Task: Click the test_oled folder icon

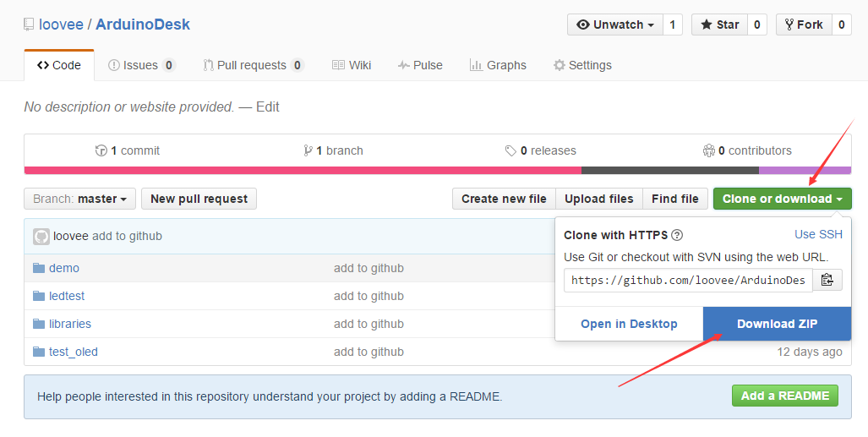Action: [x=39, y=352]
